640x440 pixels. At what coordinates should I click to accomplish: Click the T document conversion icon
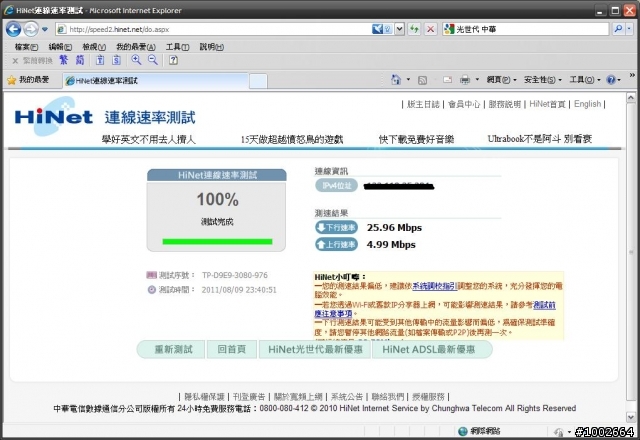(100, 60)
